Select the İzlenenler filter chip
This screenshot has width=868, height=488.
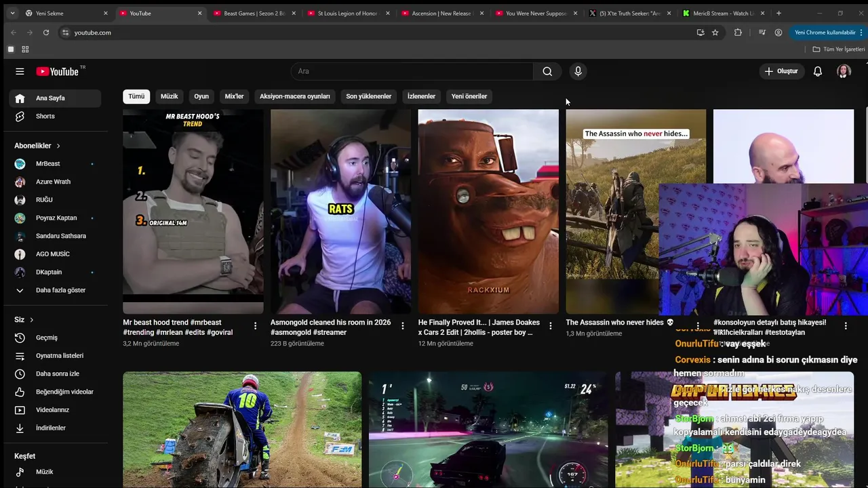[x=421, y=96]
